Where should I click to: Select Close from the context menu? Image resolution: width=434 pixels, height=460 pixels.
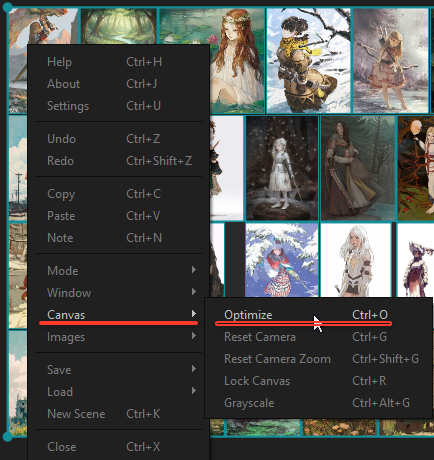tap(119, 447)
